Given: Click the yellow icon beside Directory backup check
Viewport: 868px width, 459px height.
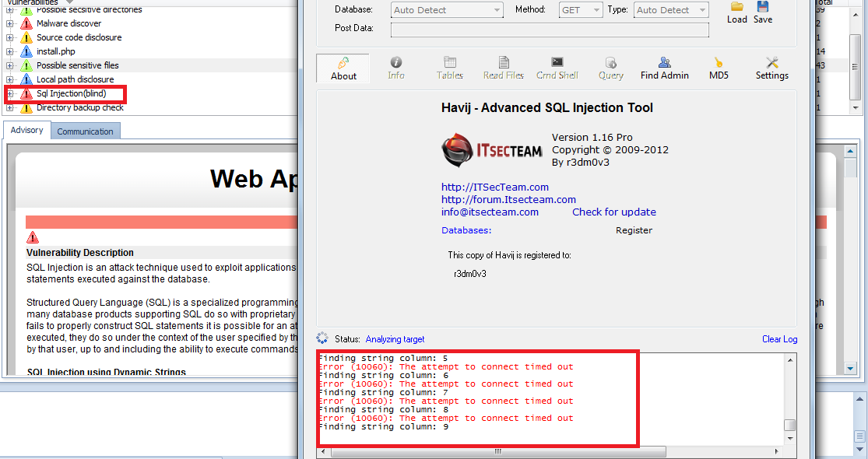Looking at the screenshot, I should (x=26, y=107).
